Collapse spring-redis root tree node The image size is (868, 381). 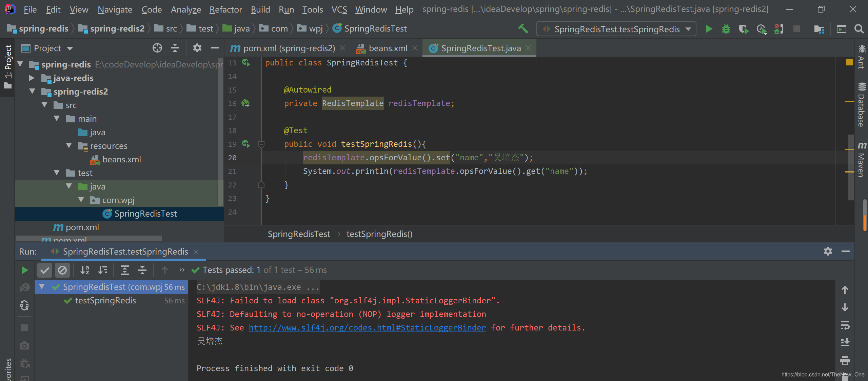pyautogui.click(x=20, y=64)
